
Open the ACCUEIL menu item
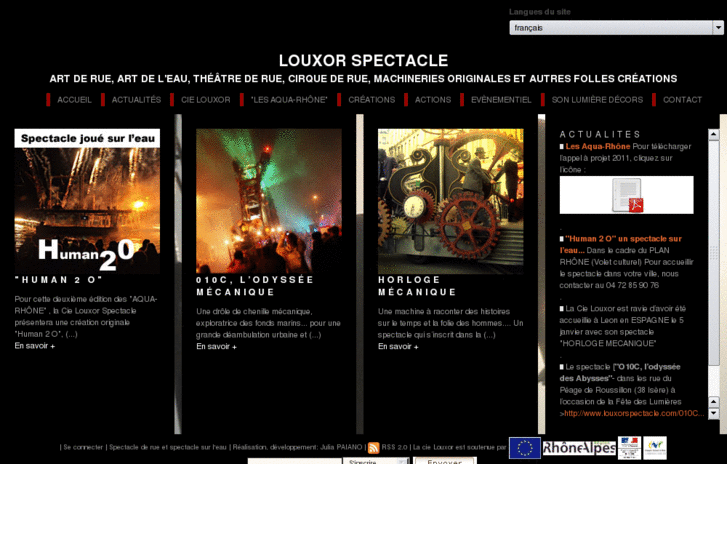pos(74,100)
